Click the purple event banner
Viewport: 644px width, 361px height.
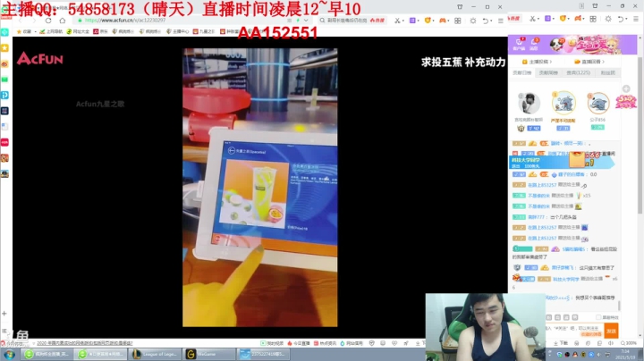click(x=572, y=45)
